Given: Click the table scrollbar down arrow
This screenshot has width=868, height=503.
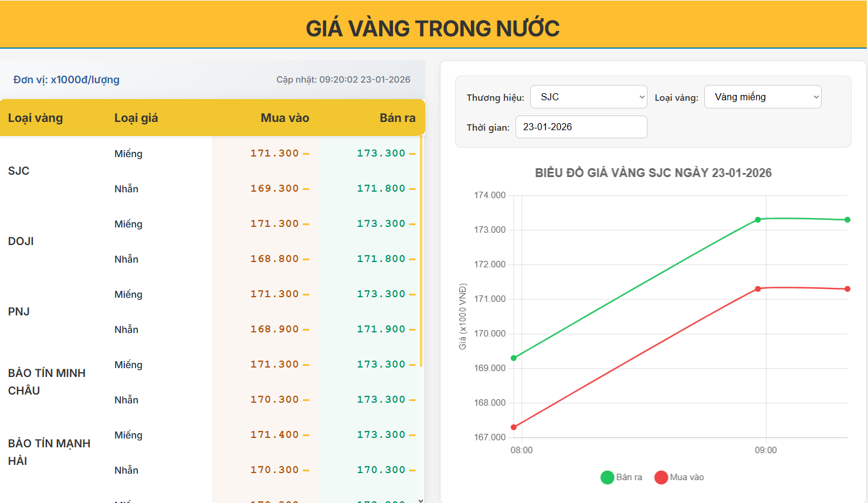Looking at the screenshot, I should coord(421,500).
